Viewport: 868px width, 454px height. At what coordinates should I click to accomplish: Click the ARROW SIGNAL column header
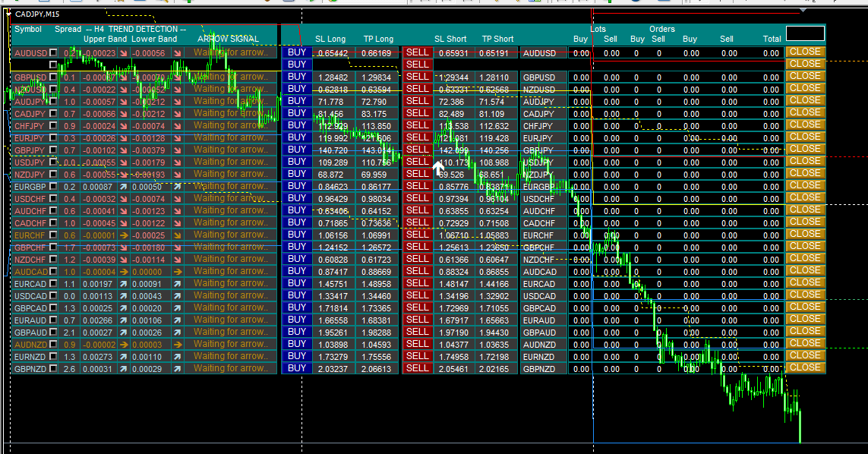pos(228,39)
